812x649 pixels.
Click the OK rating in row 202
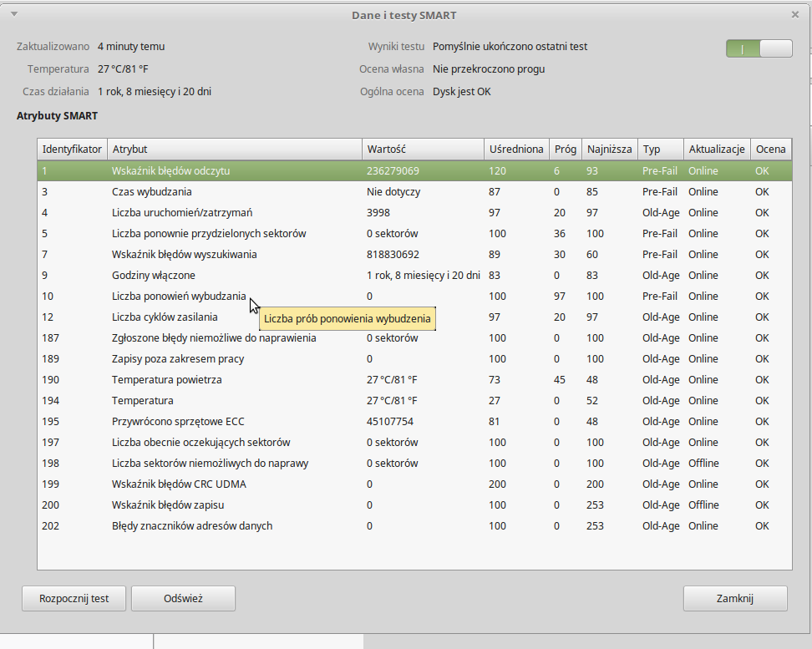(762, 526)
